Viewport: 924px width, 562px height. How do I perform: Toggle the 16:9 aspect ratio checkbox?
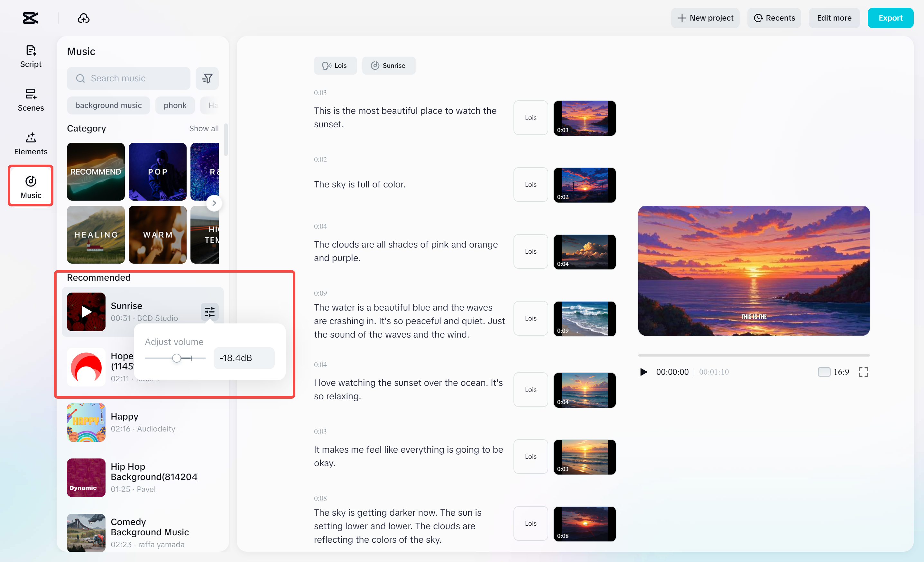pyautogui.click(x=824, y=372)
